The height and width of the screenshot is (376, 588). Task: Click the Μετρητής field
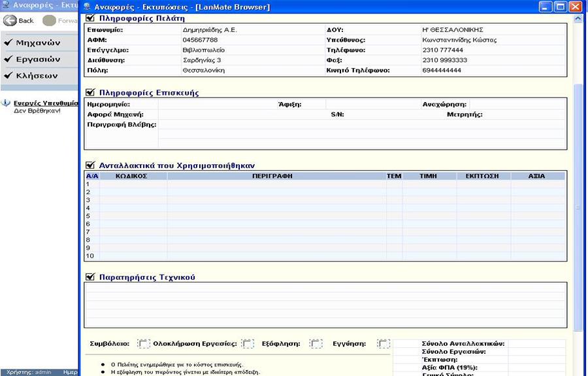(525, 114)
